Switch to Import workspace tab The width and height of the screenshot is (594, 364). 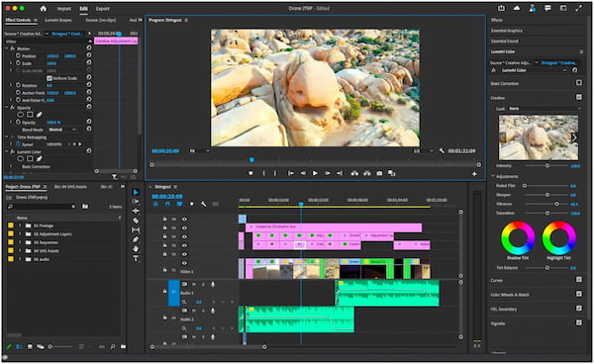tap(64, 8)
